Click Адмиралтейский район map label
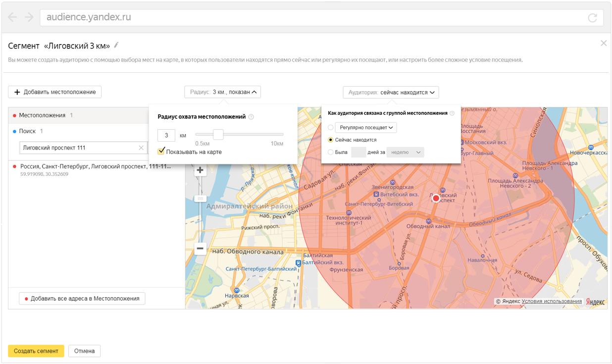Image resolution: width=612 pixels, height=364 pixels. click(250, 206)
